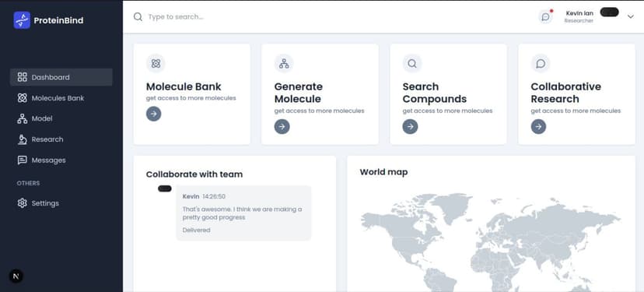Click the arrow button on Generate Molecule card
This screenshot has width=644, height=292.
pyautogui.click(x=282, y=127)
